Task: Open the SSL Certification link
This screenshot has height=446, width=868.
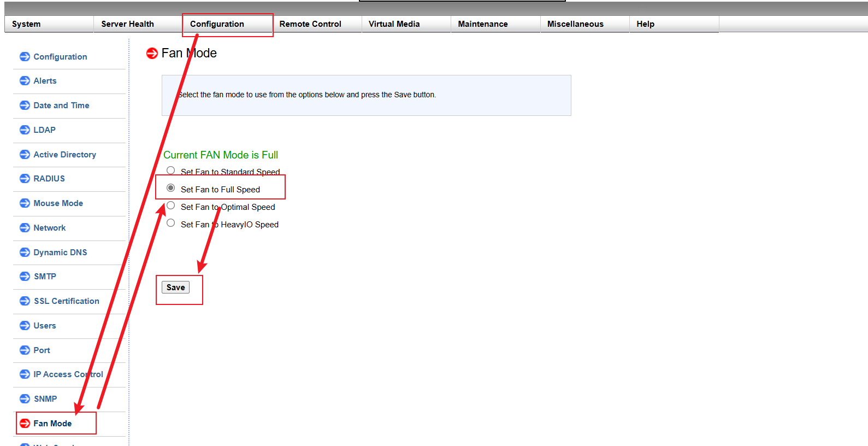Action: [x=66, y=301]
